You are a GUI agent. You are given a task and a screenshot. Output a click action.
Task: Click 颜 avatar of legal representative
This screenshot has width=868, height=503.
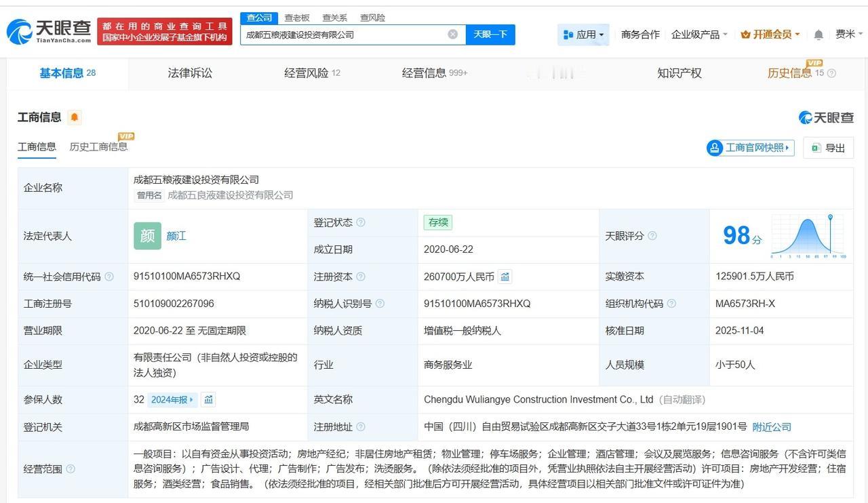point(147,236)
